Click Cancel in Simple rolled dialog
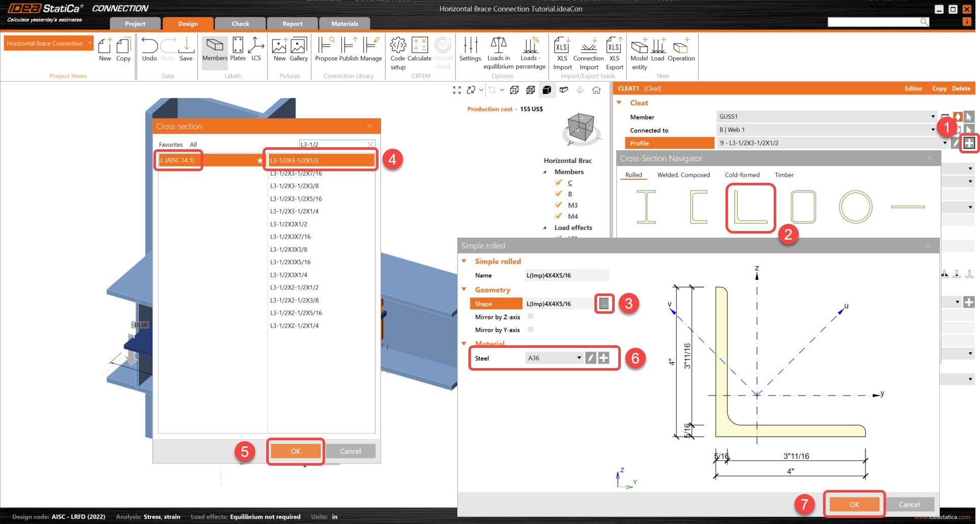 pos(908,504)
